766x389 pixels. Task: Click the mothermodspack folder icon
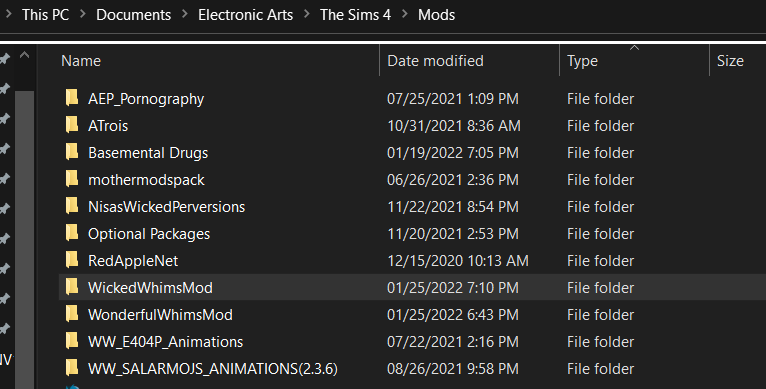tap(72, 179)
